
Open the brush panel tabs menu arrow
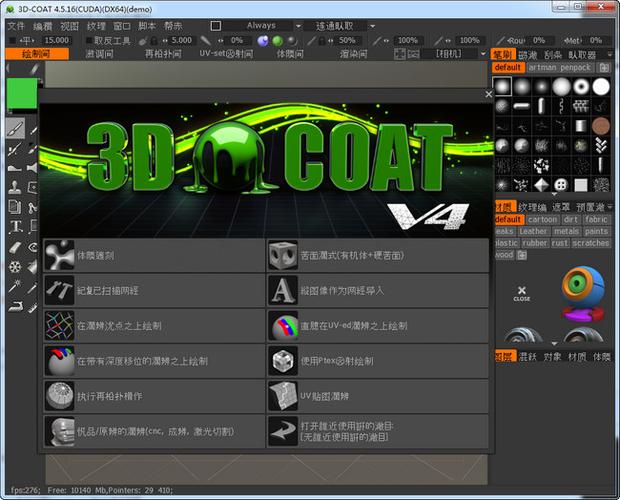610,55
